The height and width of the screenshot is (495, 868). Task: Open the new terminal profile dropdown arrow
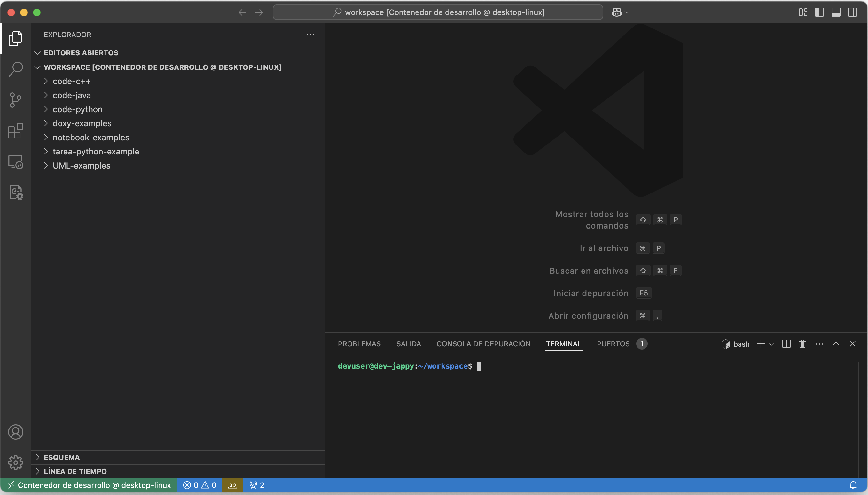(771, 344)
